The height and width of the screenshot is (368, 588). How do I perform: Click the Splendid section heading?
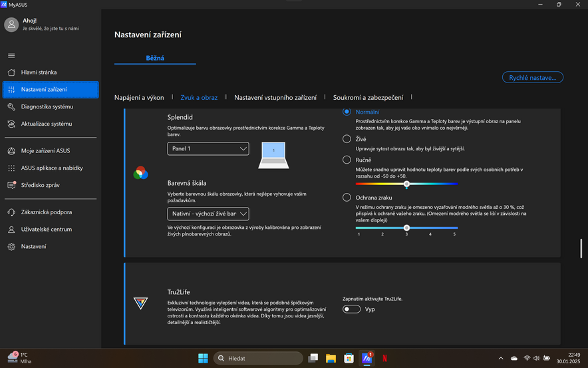[180, 117]
